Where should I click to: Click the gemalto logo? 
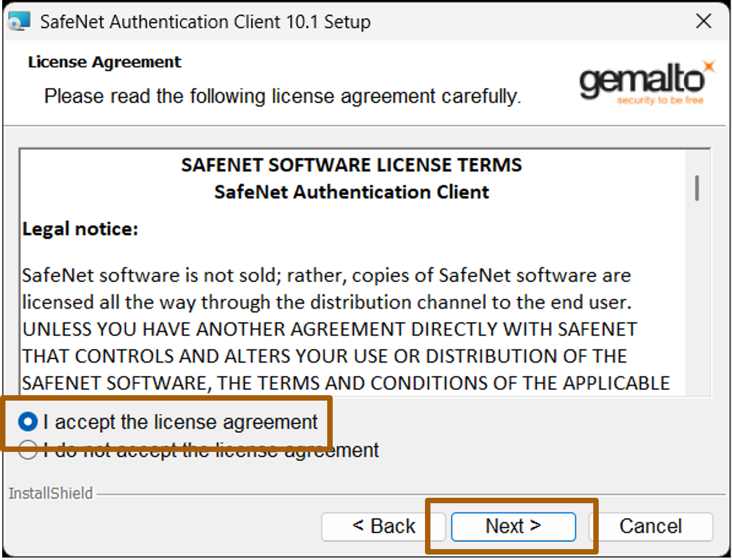[647, 82]
